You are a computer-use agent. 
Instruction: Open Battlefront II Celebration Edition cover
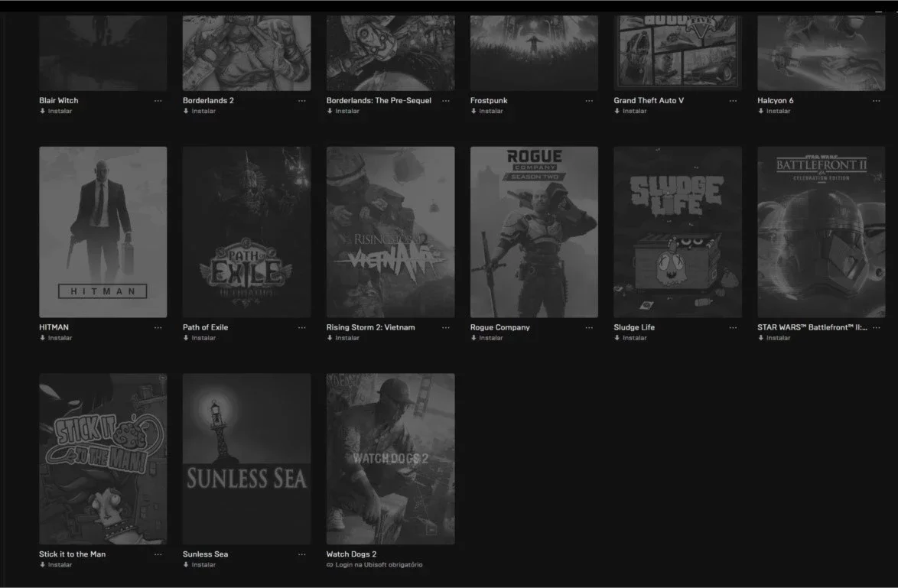coord(822,232)
